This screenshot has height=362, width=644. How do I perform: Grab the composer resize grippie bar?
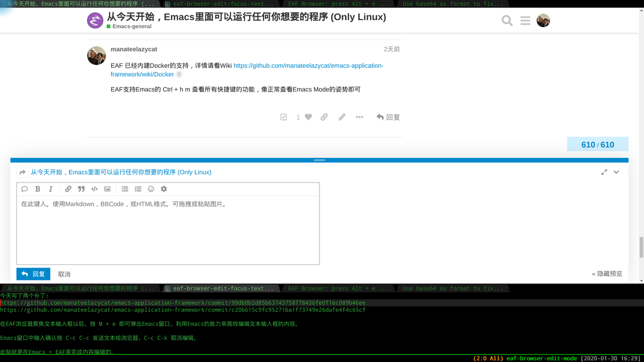pos(319,160)
